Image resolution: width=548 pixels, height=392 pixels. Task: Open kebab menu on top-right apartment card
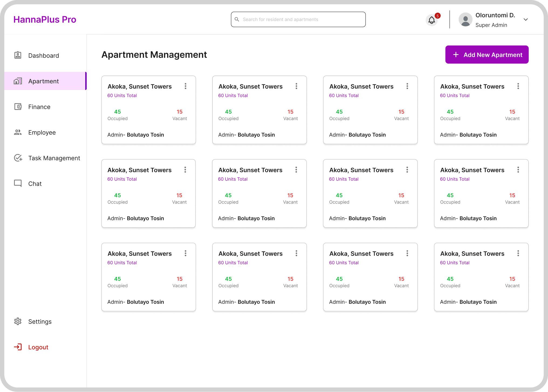click(x=518, y=86)
